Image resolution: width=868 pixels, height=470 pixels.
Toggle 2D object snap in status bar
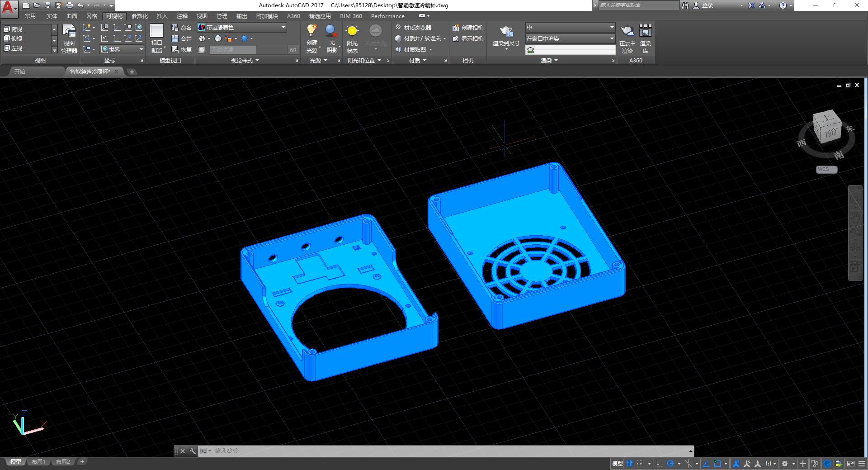click(717, 464)
